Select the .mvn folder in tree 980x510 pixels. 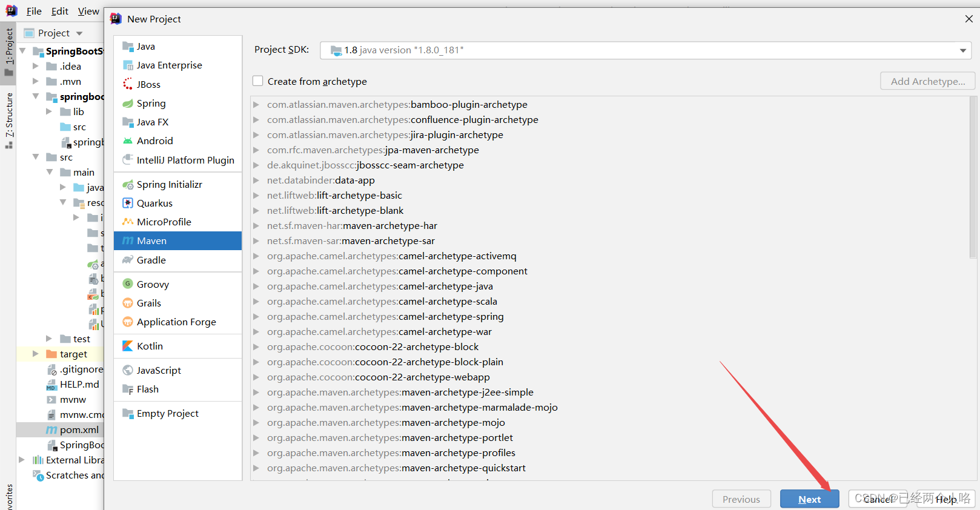pos(70,81)
